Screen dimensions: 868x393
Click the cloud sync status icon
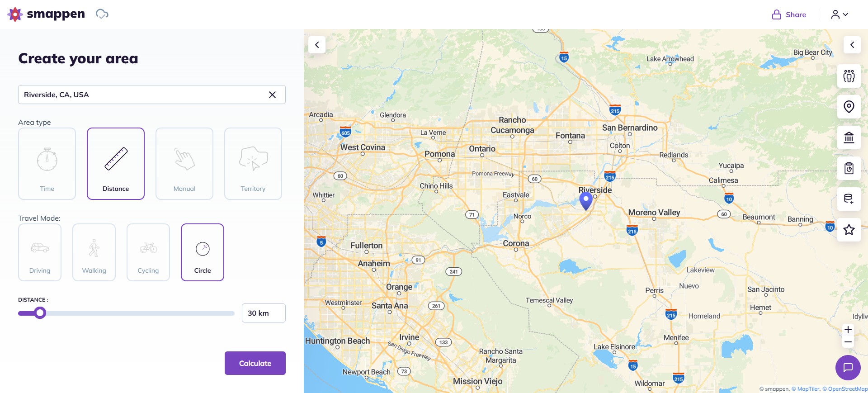102,14
